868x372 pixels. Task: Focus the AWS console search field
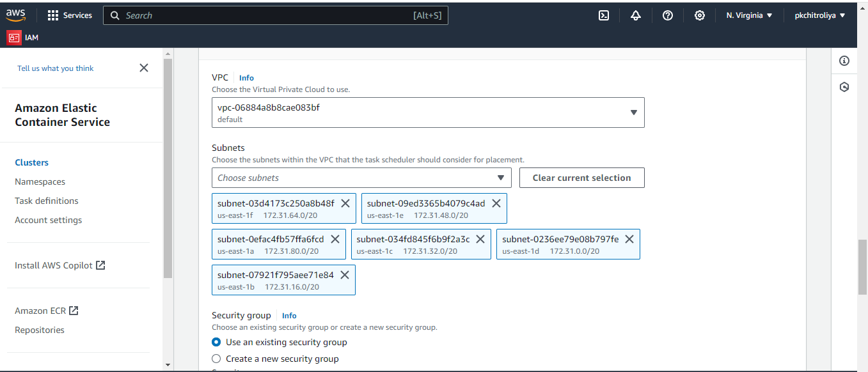(x=276, y=15)
